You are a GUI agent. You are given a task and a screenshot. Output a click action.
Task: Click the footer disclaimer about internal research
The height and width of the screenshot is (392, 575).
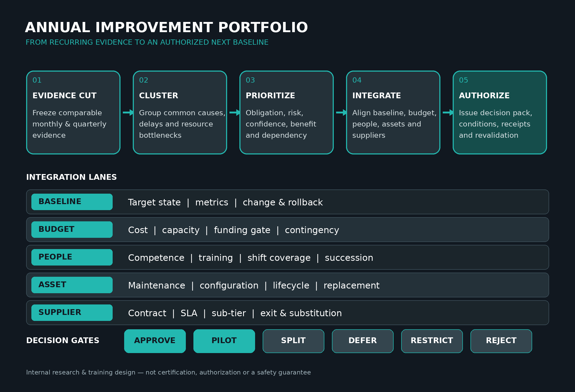tap(168, 372)
